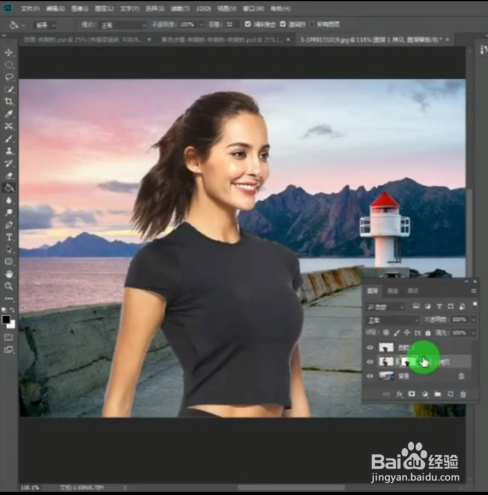Open Layers panel fill slider arrow
The height and width of the screenshot is (495, 488).
pos(474,333)
